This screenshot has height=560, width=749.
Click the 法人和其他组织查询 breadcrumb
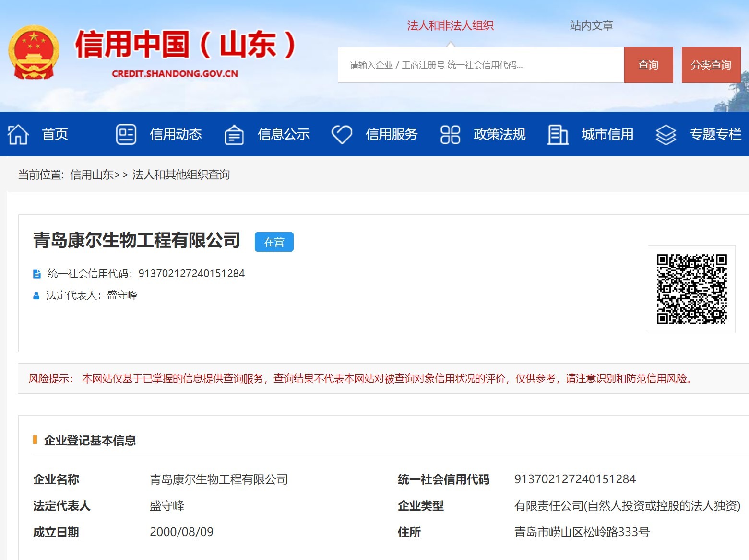click(181, 175)
